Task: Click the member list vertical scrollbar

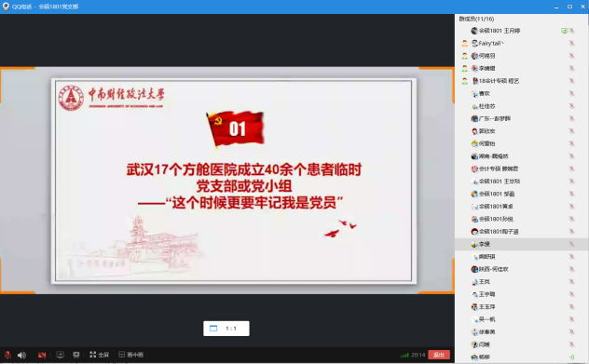Action: coord(587,188)
